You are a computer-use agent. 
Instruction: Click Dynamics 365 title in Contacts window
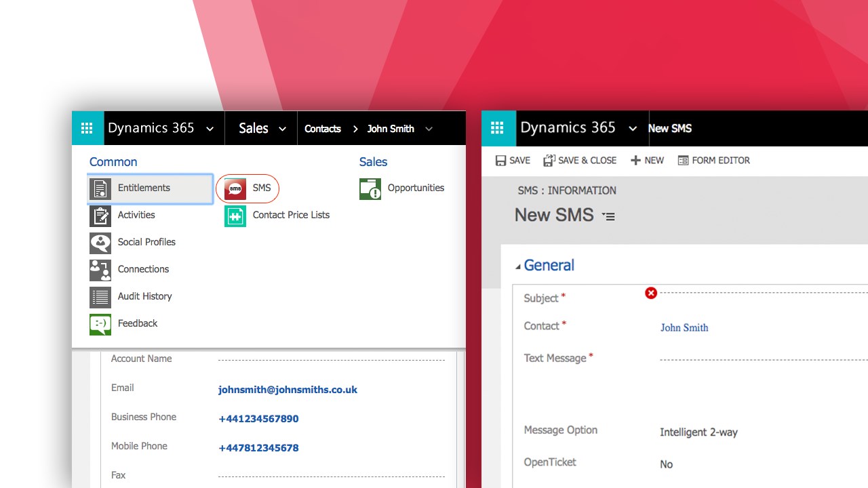[151, 128]
